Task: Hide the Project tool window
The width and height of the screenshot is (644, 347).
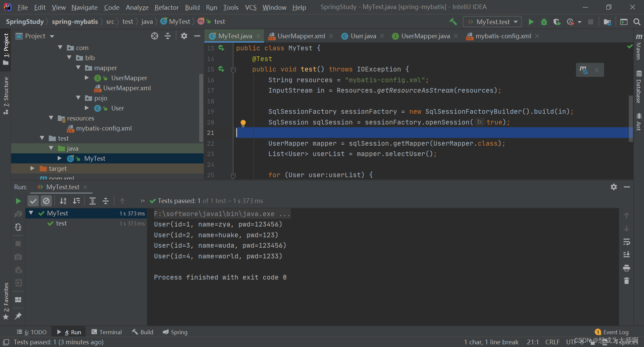Action: pyautogui.click(x=197, y=36)
